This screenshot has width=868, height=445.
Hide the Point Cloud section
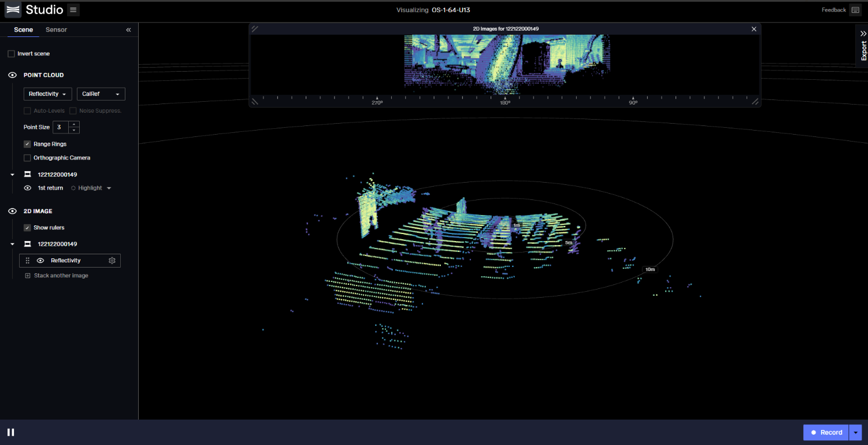click(12, 75)
